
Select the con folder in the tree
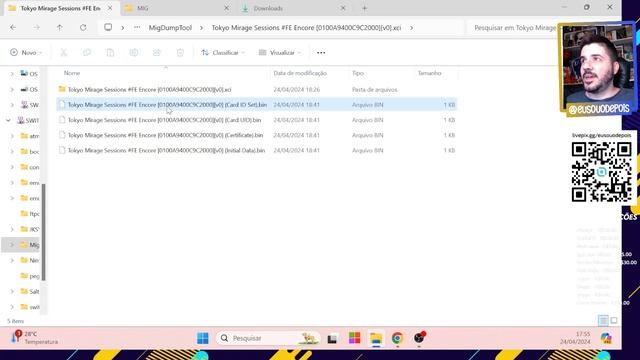[30, 167]
